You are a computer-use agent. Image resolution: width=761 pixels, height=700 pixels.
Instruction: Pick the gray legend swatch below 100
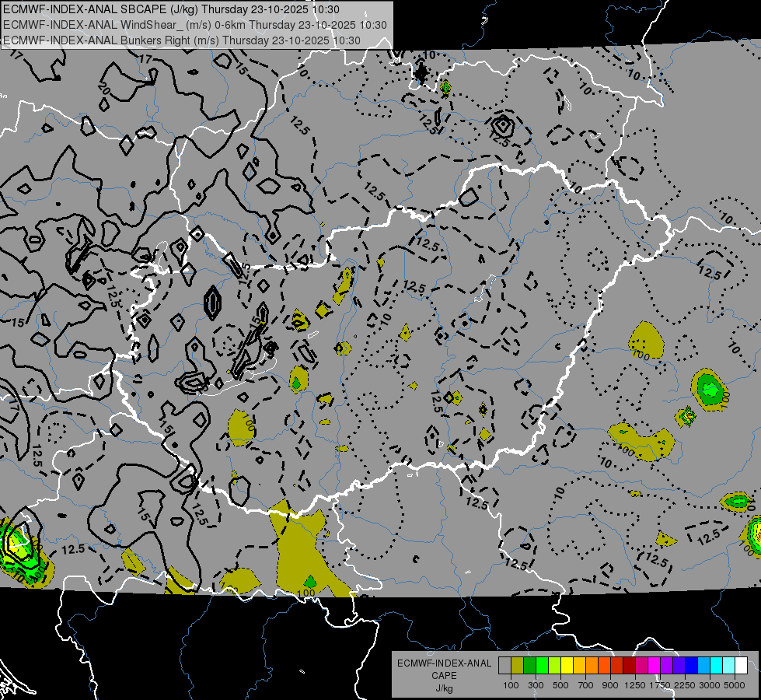point(504,666)
